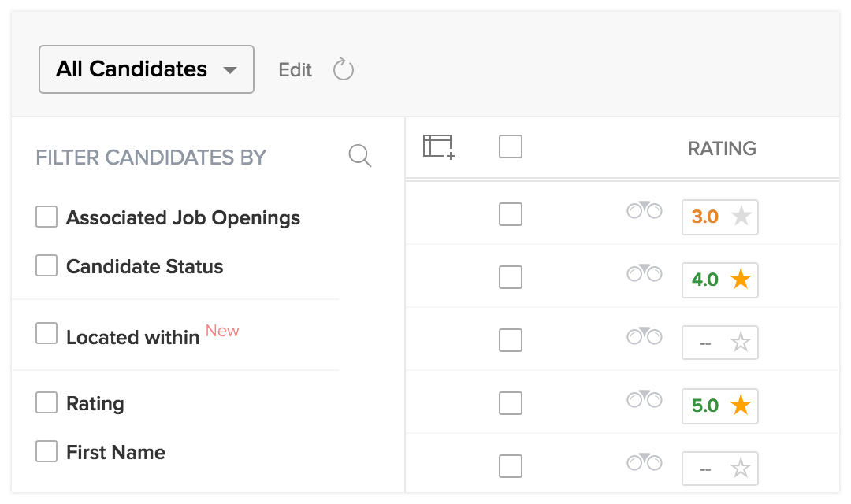Click the refresh icon next to Edit

pos(344,70)
